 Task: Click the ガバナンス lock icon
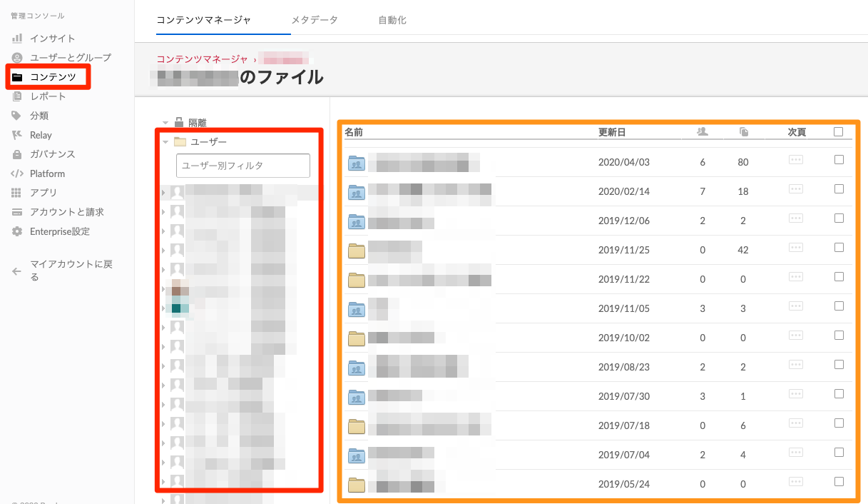pos(17,154)
